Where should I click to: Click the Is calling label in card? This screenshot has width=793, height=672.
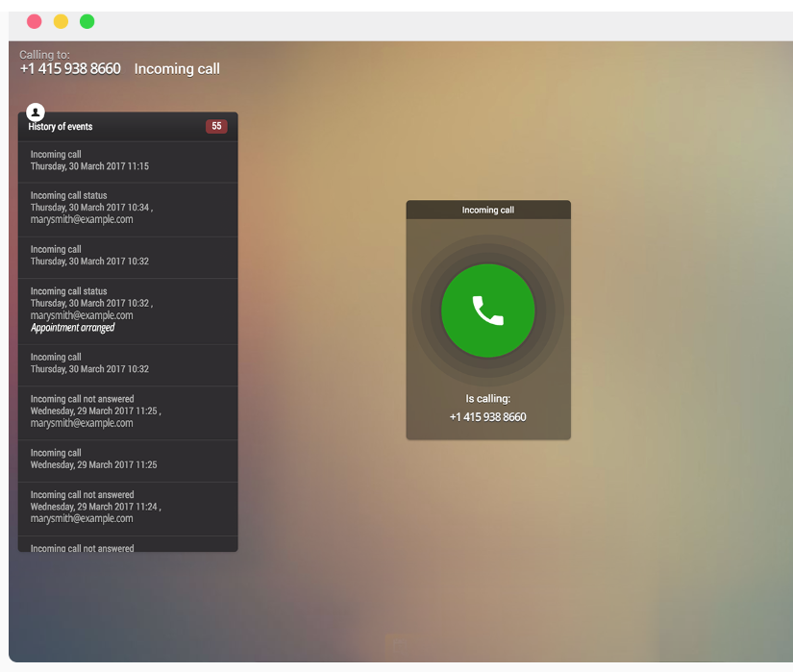[487, 398]
